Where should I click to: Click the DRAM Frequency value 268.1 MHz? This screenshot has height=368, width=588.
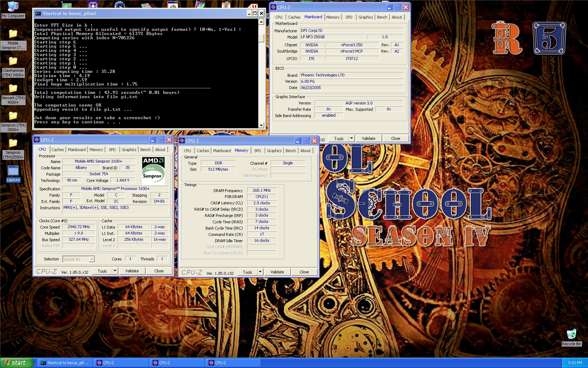click(262, 190)
